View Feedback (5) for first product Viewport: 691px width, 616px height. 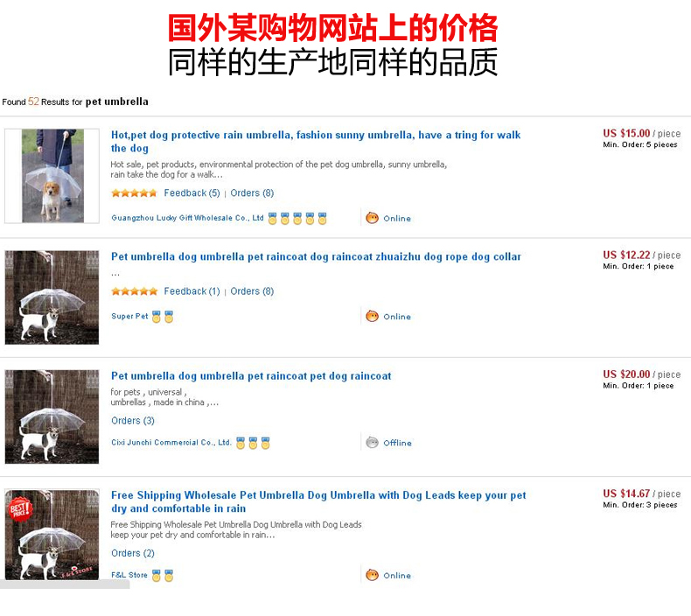tap(192, 193)
